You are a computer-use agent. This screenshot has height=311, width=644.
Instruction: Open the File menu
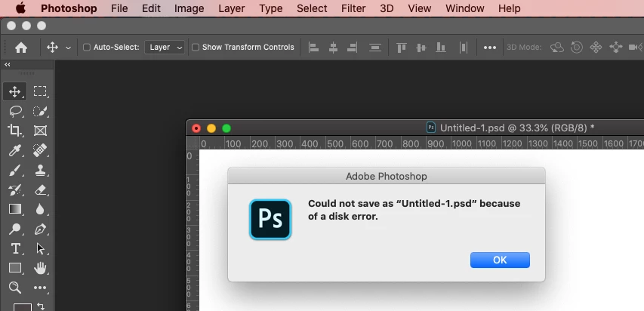click(x=119, y=8)
